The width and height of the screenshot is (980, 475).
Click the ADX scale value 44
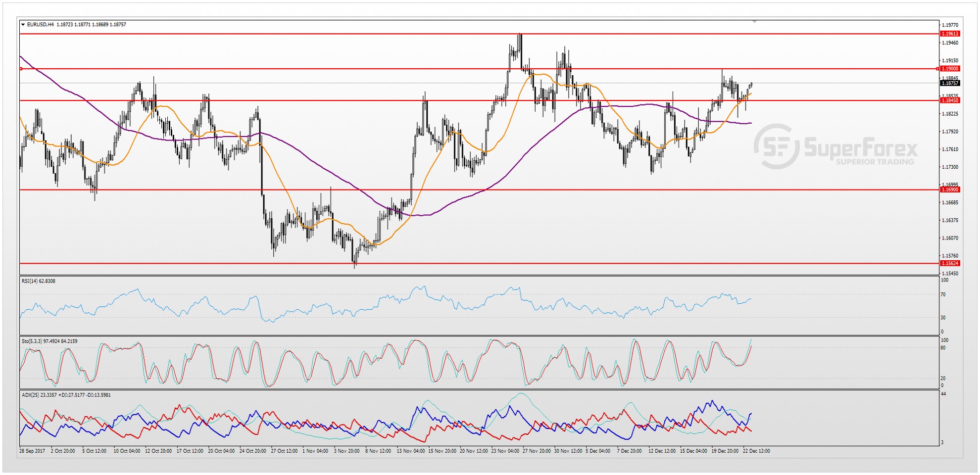[943, 394]
